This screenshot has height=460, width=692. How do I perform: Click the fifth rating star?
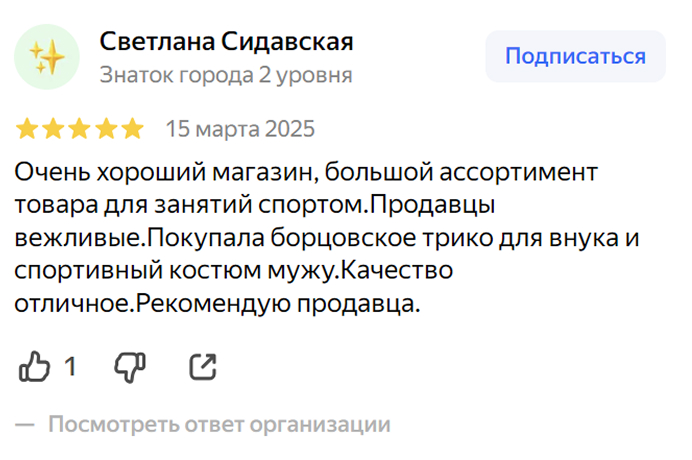[x=132, y=129]
